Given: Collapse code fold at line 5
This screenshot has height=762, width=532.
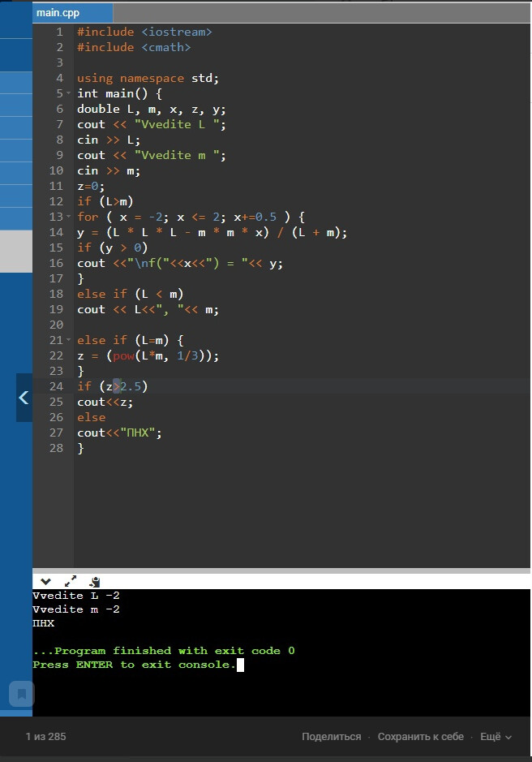Looking at the screenshot, I should (68, 93).
